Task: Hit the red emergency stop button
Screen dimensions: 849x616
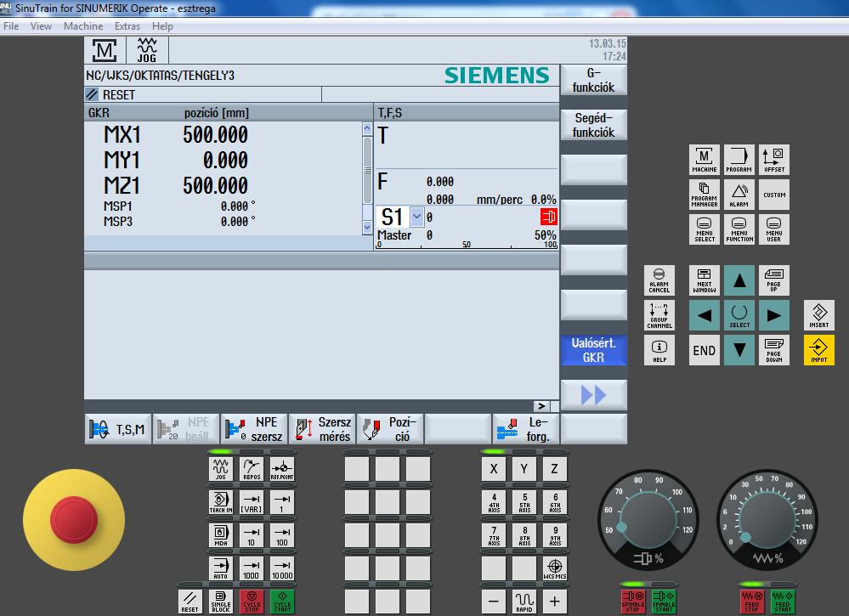Action: (74, 520)
